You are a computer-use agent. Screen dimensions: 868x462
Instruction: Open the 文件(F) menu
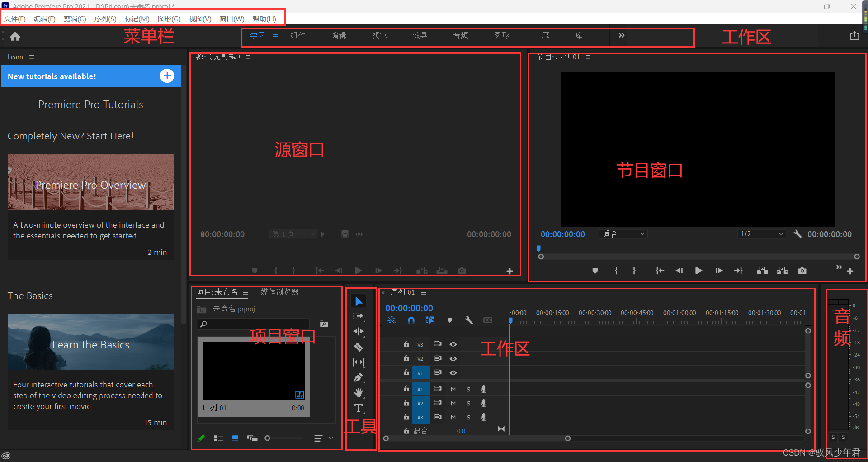(x=15, y=19)
